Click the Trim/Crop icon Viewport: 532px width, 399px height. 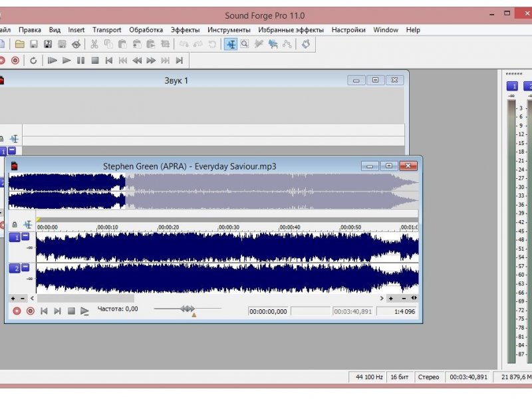tap(165, 44)
